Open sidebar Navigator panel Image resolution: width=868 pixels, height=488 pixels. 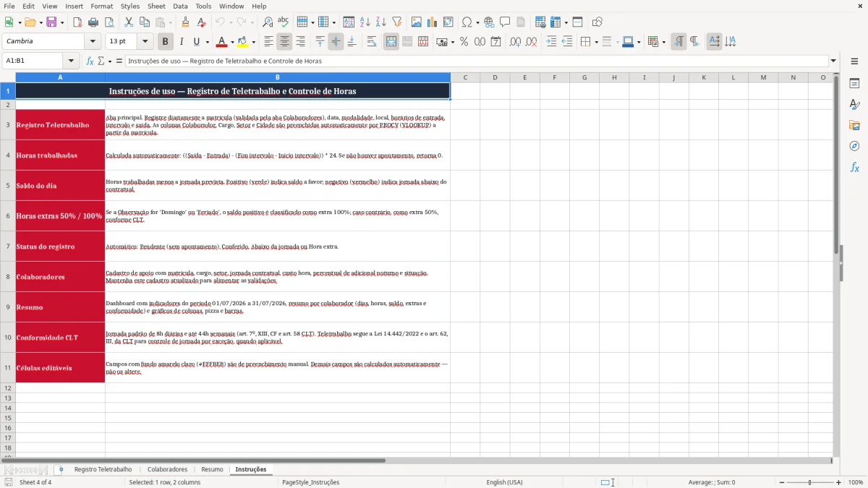(x=854, y=147)
